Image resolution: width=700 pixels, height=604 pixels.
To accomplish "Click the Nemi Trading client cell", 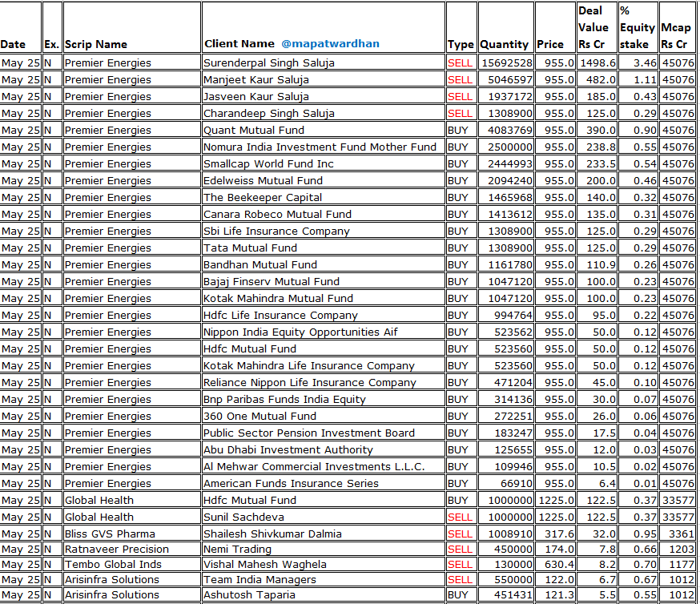I will coord(324,549).
